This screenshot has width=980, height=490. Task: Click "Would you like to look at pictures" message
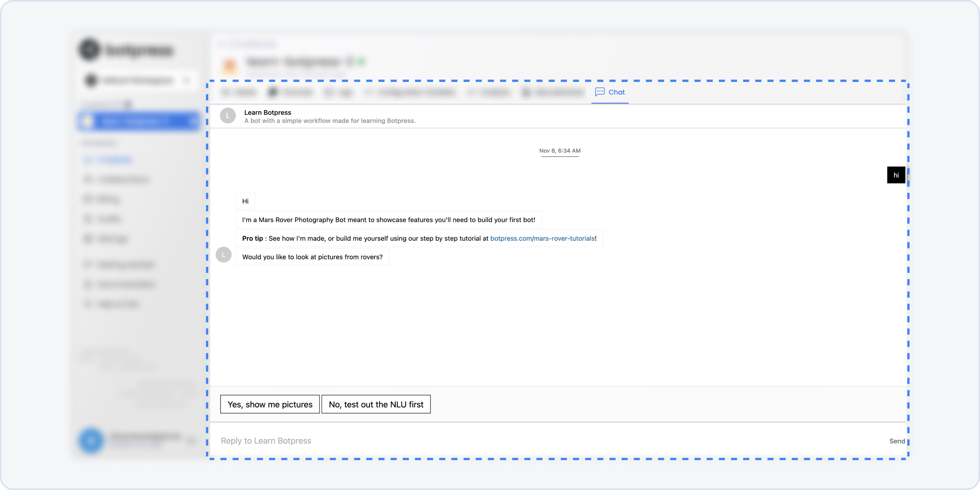(x=312, y=257)
